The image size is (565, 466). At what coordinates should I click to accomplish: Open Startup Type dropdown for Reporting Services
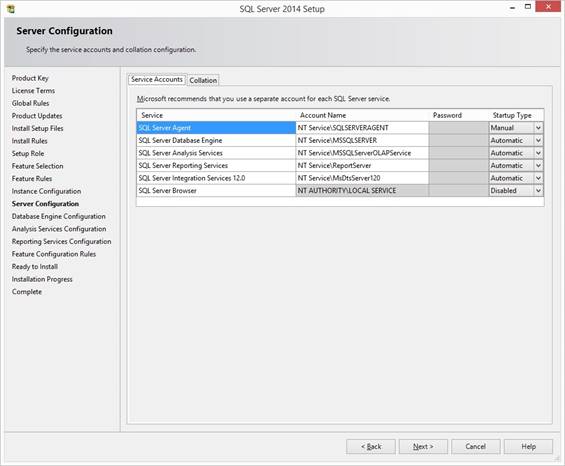tap(538, 165)
